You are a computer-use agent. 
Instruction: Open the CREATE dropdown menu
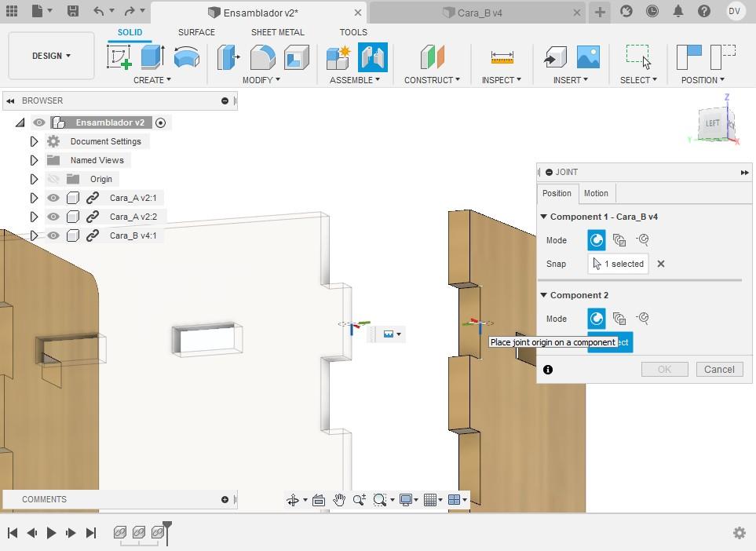point(152,80)
